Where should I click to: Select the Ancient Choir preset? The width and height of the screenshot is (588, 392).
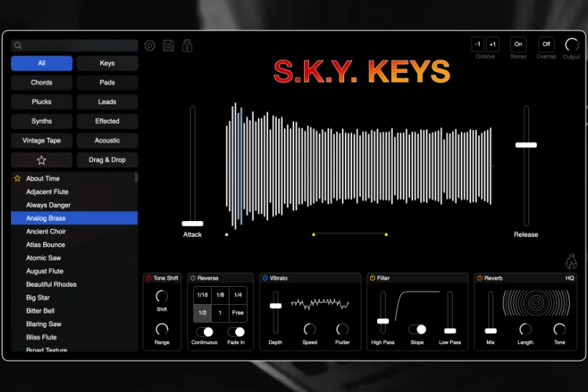(74, 231)
